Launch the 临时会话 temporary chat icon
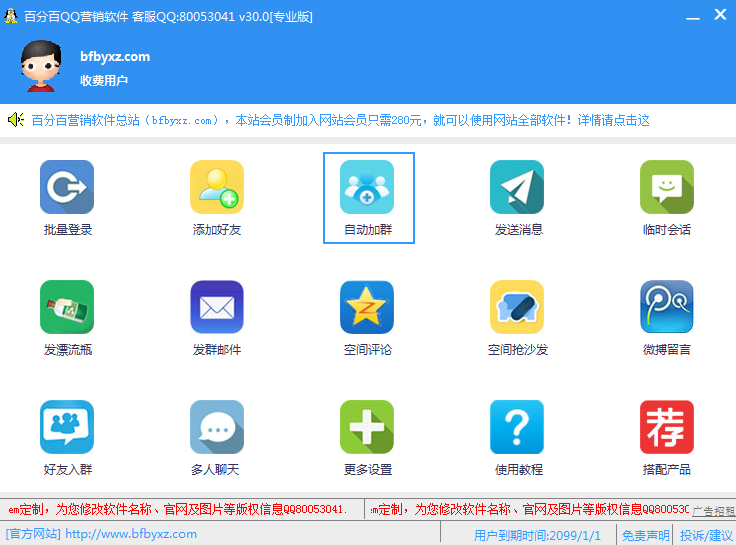The image size is (736, 545). pyautogui.click(x=667, y=187)
